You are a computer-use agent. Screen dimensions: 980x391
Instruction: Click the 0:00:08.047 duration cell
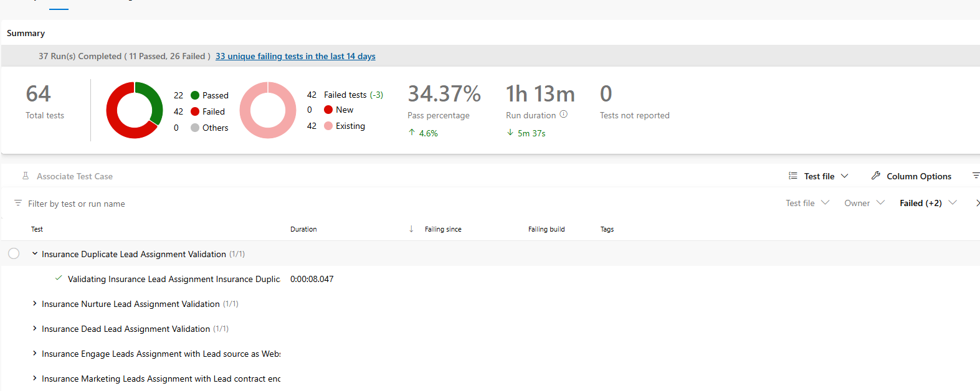coord(312,279)
